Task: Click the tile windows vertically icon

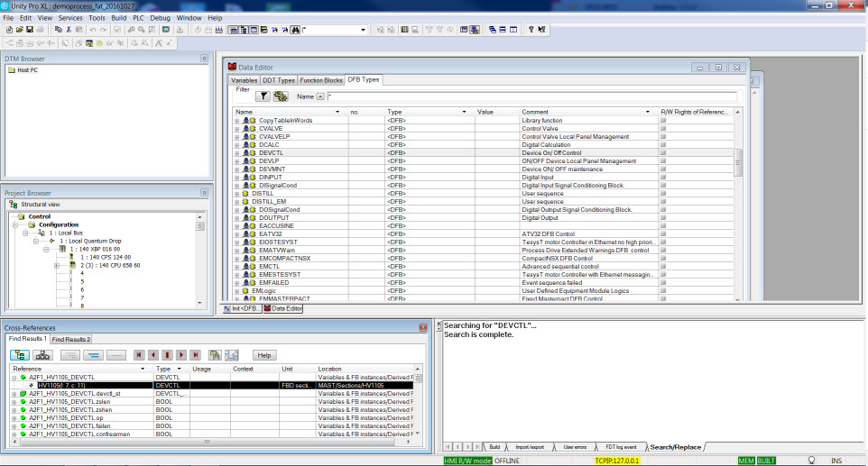Action: coord(513,30)
